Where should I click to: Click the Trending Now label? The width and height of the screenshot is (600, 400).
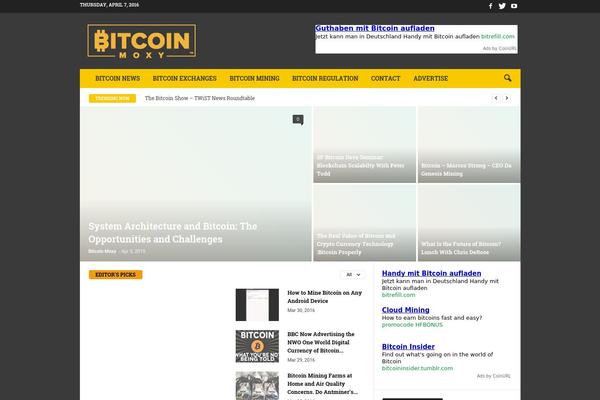[x=112, y=98]
